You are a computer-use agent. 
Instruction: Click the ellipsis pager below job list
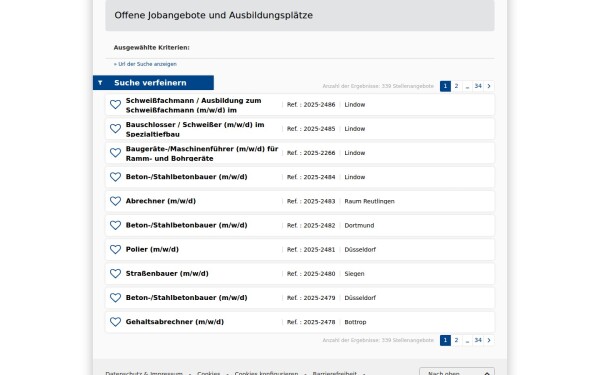(467, 340)
